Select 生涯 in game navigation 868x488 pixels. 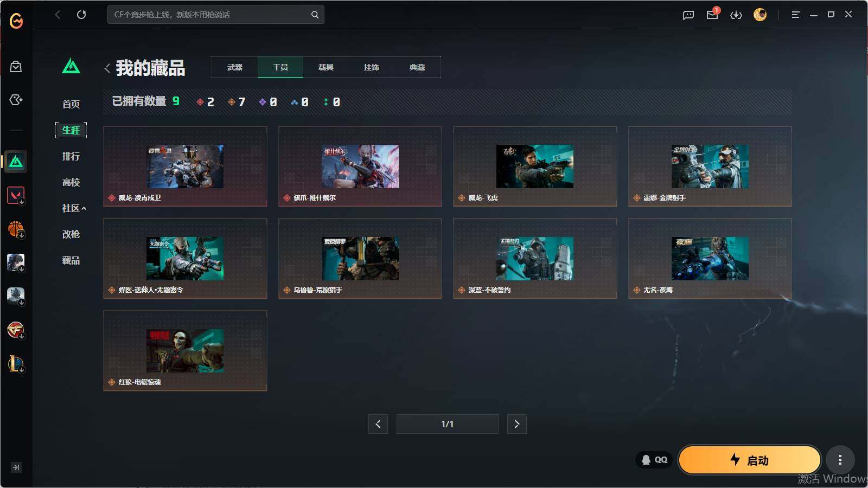click(x=71, y=130)
